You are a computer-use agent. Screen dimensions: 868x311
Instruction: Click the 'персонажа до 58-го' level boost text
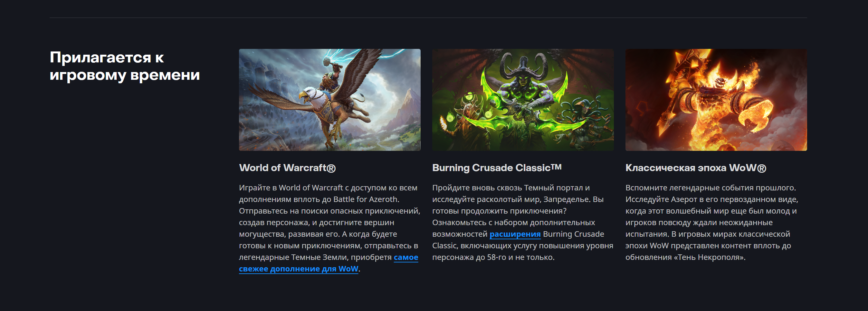pos(469,257)
